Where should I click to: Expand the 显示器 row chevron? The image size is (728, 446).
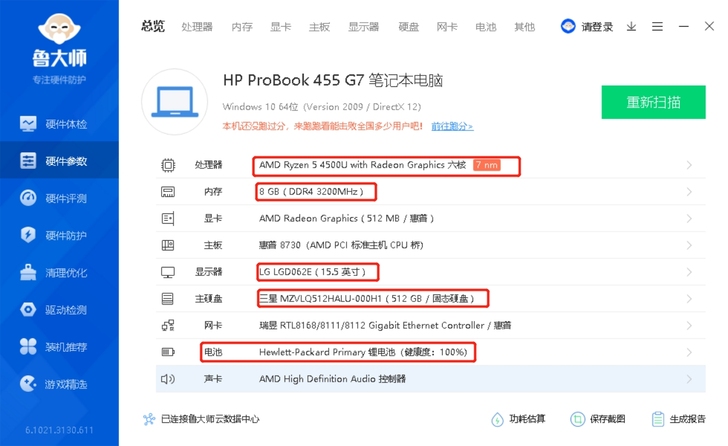pos(689,272)
